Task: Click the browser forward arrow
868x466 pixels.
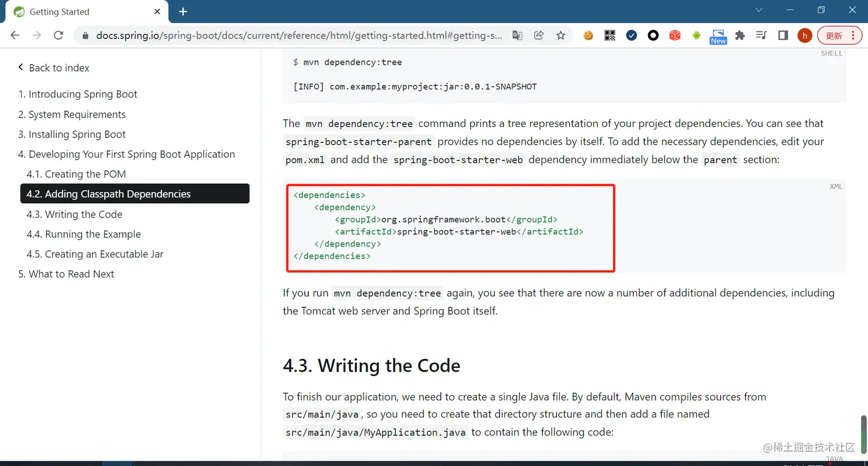Action: coord(37,36)
